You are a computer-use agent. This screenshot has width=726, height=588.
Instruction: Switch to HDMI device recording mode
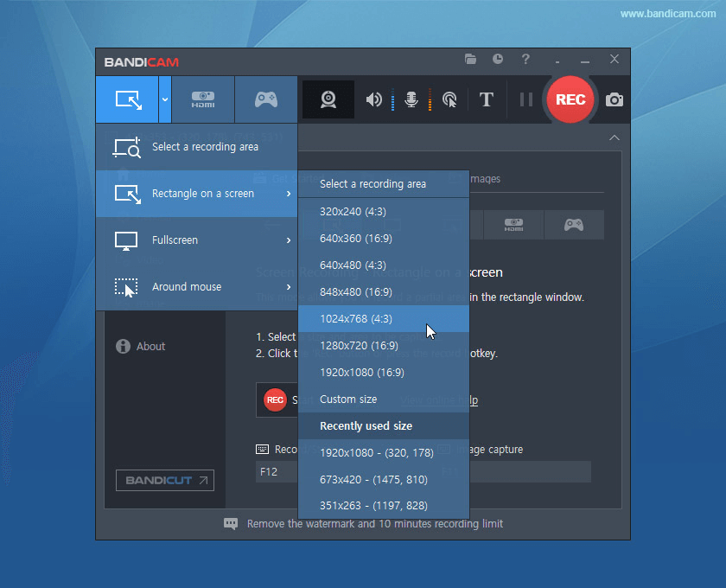(x=203, y=99)
